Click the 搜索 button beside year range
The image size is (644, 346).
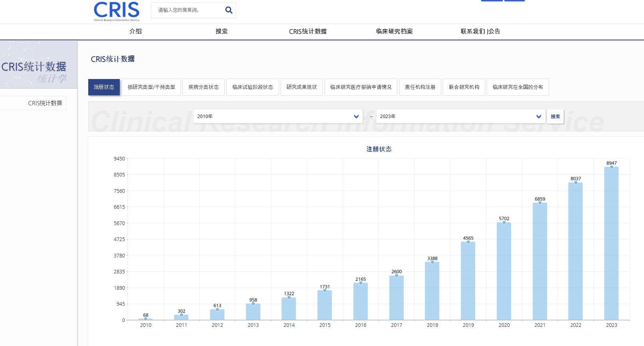pos(555,117)
